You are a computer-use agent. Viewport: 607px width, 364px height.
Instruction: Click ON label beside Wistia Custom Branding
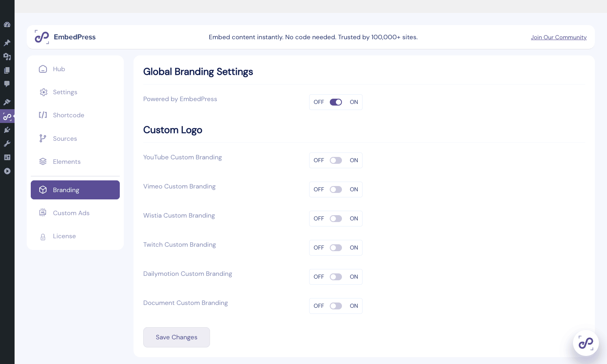click(x=354, y=218)
